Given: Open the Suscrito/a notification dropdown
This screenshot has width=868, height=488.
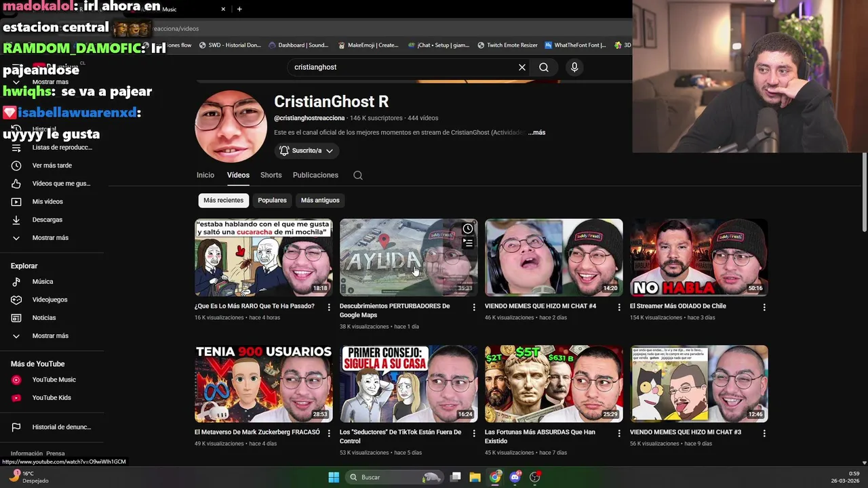Looking at the screenshot, I should click(x=307, y=150).
